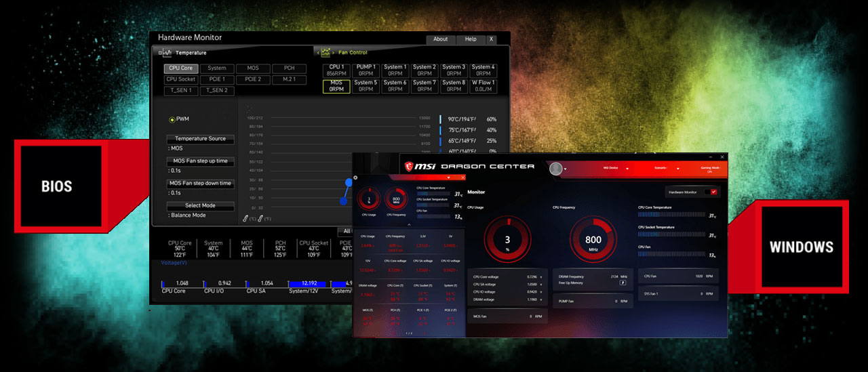Select the CPU Socket temperature sensor
Image resolution: width=868 pixels, height=372 pixels.
pos(180,79)
